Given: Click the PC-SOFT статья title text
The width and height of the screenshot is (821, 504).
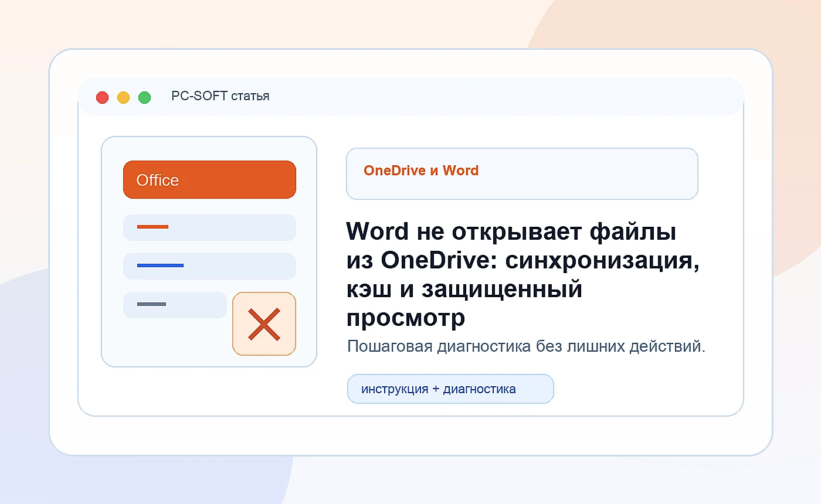Looking at the screenshot, I should [220, 96].
